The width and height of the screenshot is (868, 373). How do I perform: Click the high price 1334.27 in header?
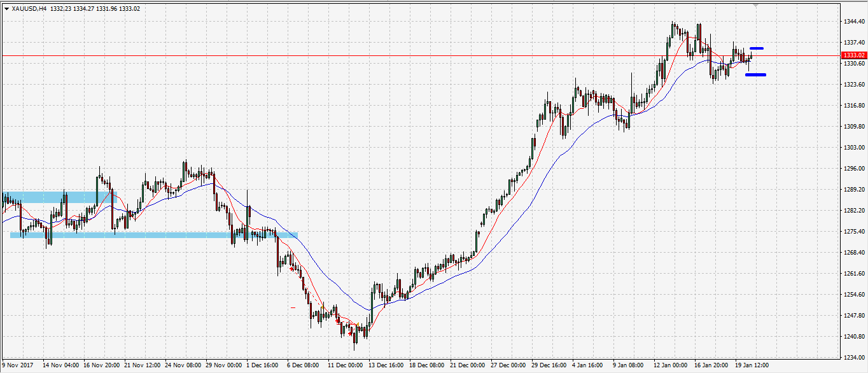pos(84,9)
